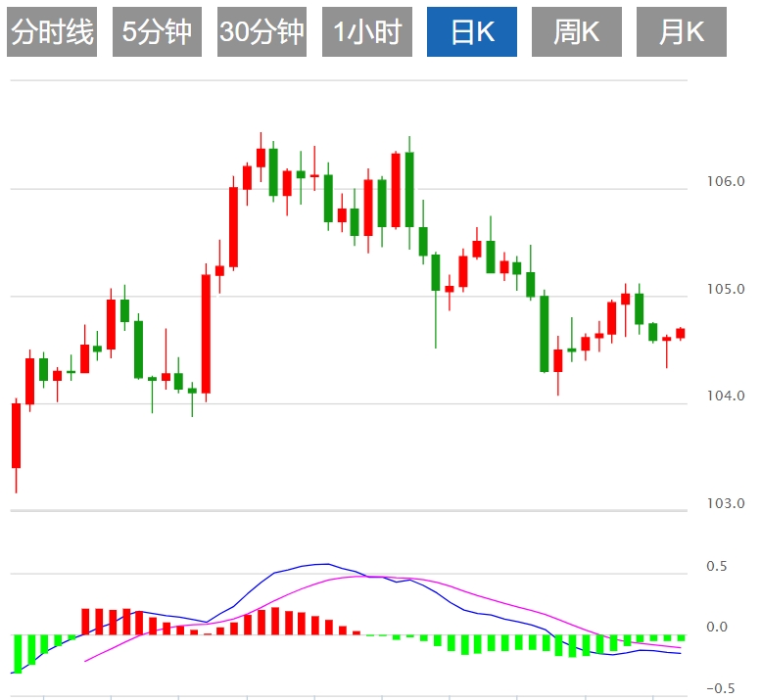Click the 0.0 MACD axis label
Viewport: 761px width, 700px height.
coord(717,628)
